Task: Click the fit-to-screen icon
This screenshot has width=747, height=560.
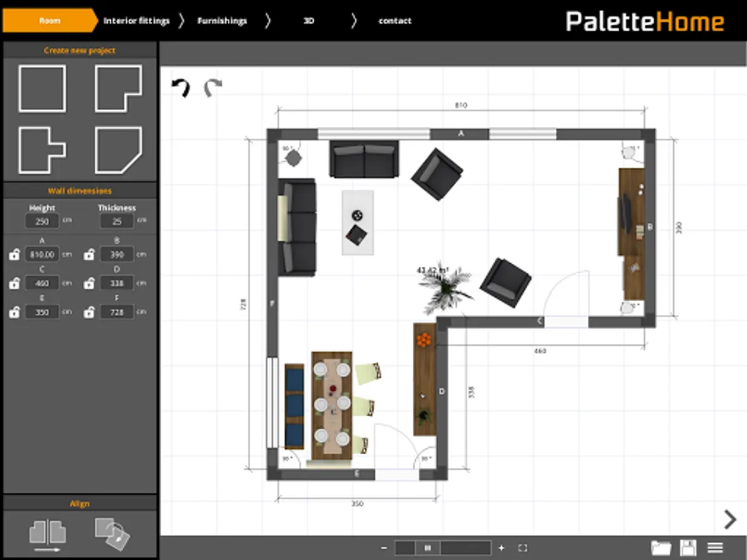Action: 523,548
